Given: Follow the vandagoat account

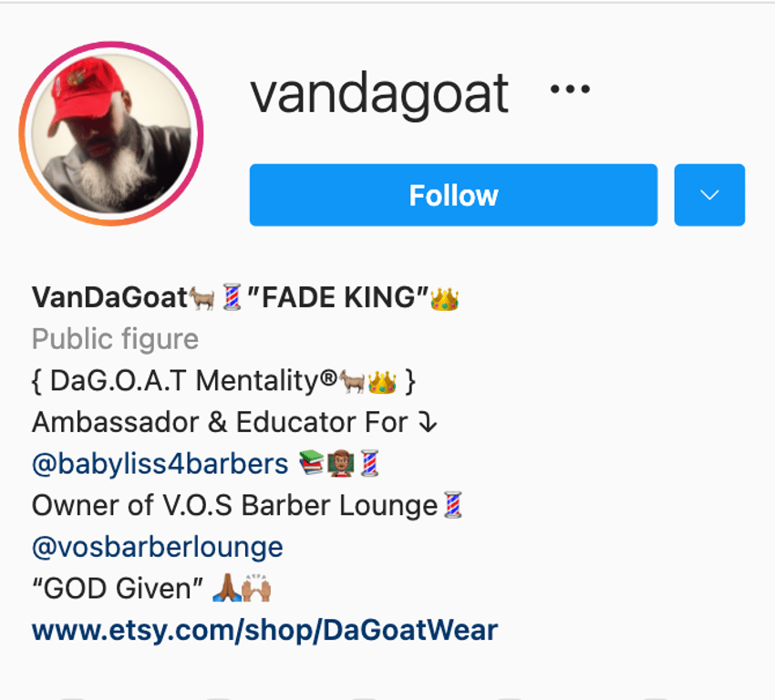Looking at the screenshot, I should point(453,195).
